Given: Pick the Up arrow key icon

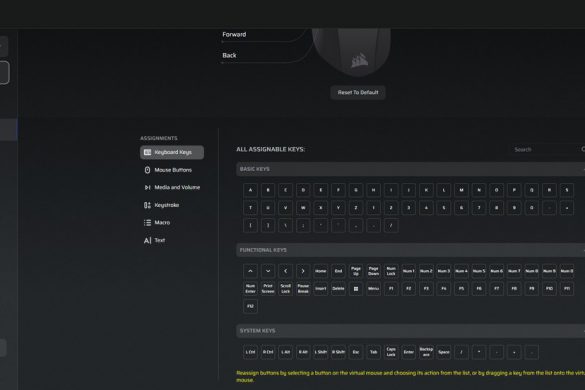Looking at the screenshot, I should [x=250, y=271].
